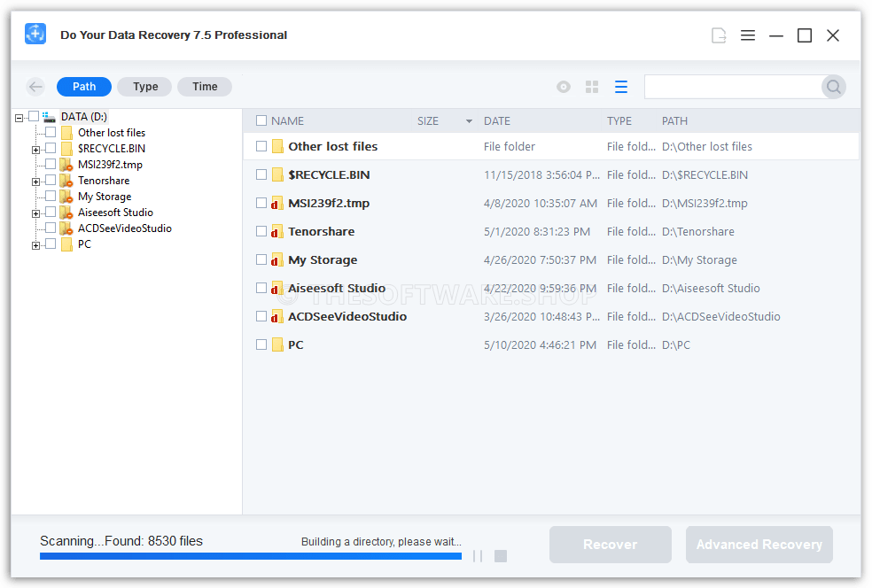The image size is (872, 588).
Task: Expand the Aiseesoft Studio tree node
Action: (x=35, y=214)
